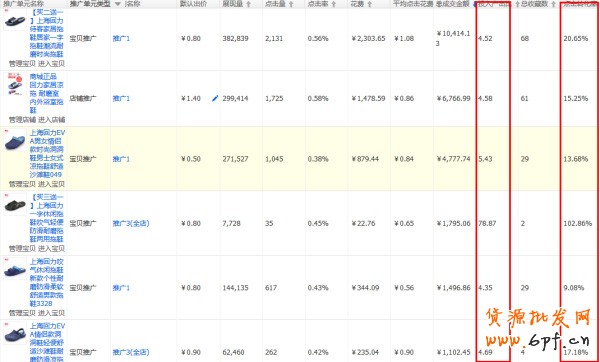Click the 默认出价 column header
The height and width of the screenshot is (362, 600).
click(193, 4)
